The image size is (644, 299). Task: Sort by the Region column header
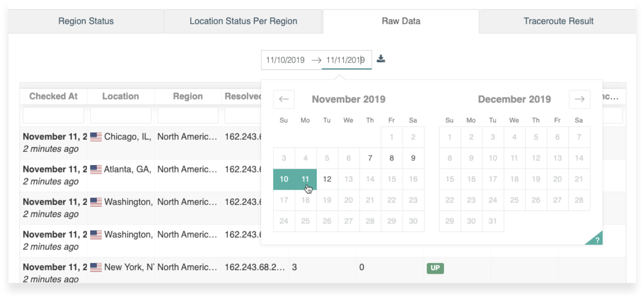188,96
